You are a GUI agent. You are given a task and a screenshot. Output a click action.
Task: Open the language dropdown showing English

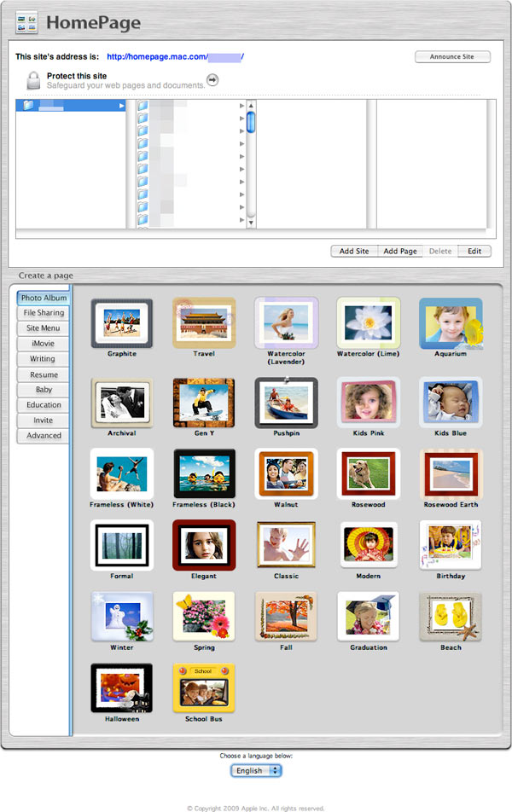[256, 770]
